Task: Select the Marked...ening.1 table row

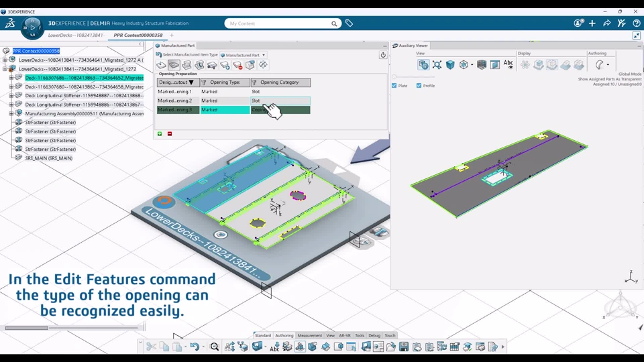Action: click(233, 92)
